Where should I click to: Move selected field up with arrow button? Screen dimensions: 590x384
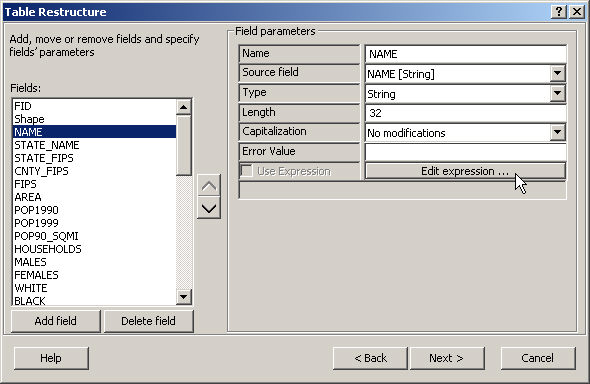(x=209, y=186)
